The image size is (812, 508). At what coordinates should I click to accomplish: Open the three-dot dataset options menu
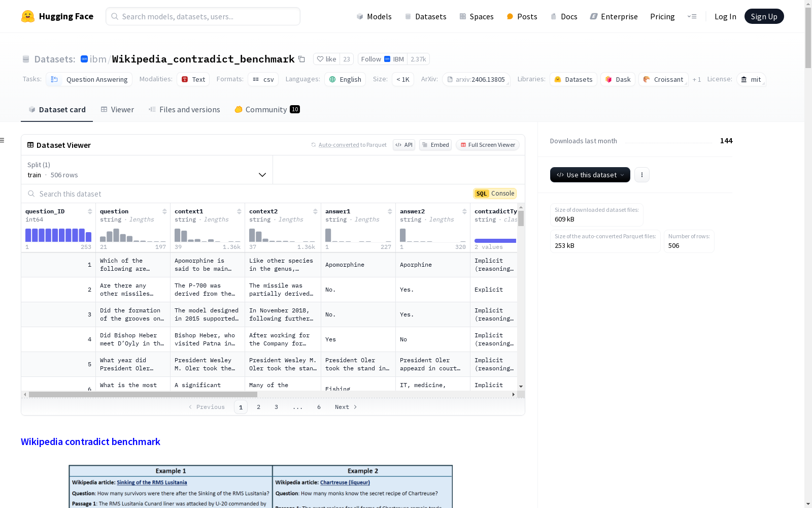point(642,175)
